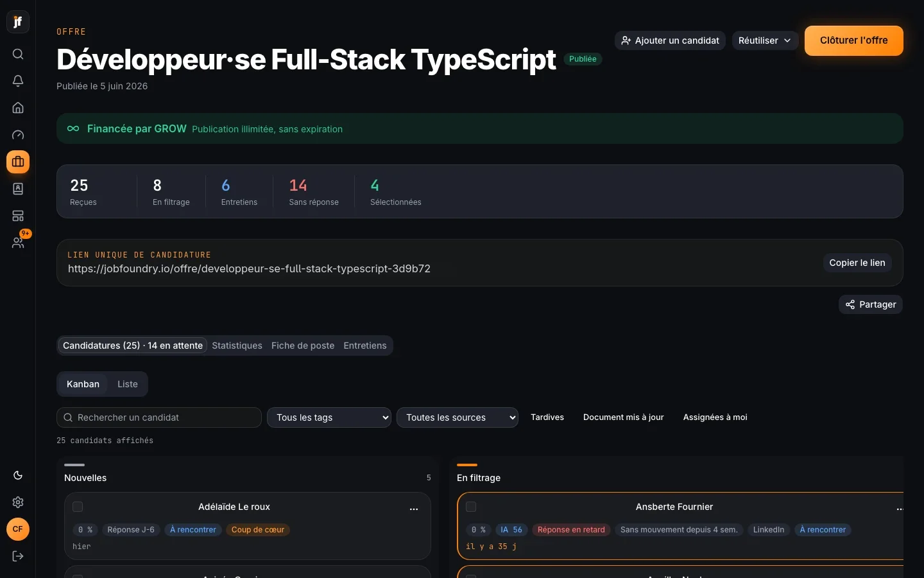
Task: Click Sans mouvement depuis 4 sem. tag
Action: (x=679, y=530)
